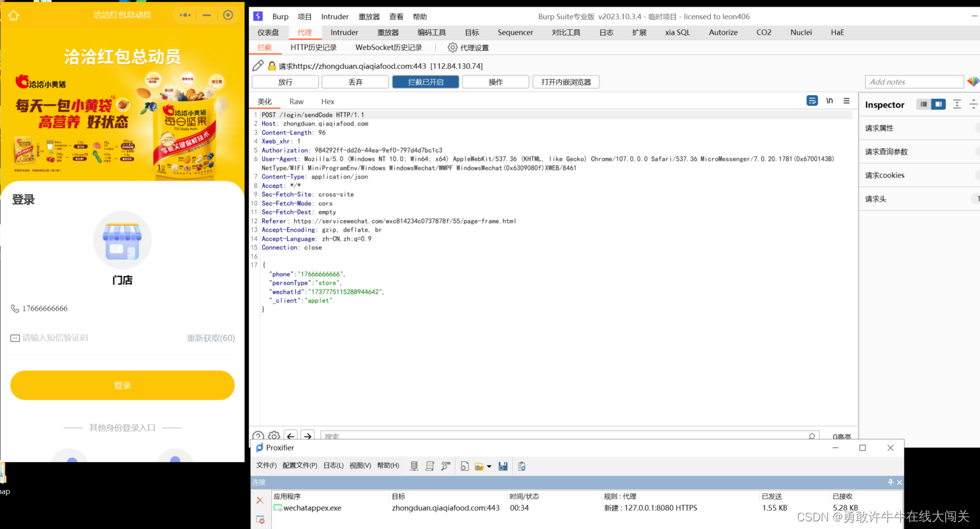The width and height of the screenshot is (980, 529).
Task: Select the 门店 store identity icon
Action: [x=122, y=241]
